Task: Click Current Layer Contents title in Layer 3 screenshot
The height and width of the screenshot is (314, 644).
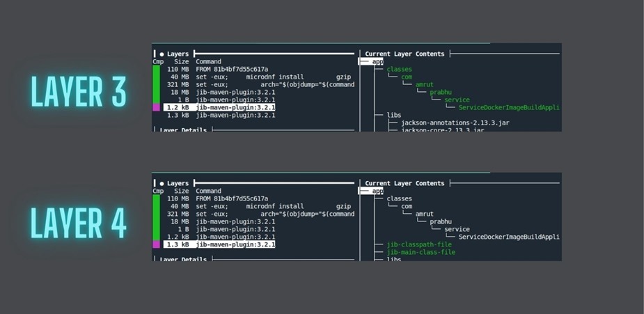Action: pos(405,54)
